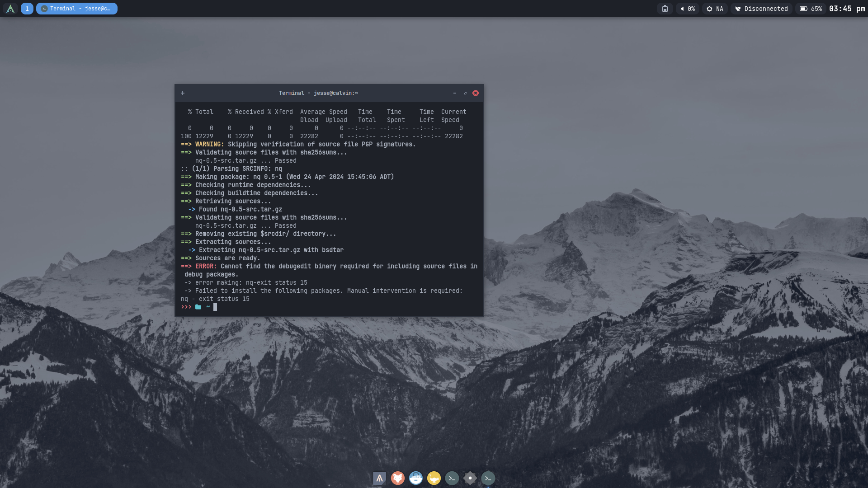Click the volume 0% indicator
868x488 pixels.
click(x=688, y=9)
